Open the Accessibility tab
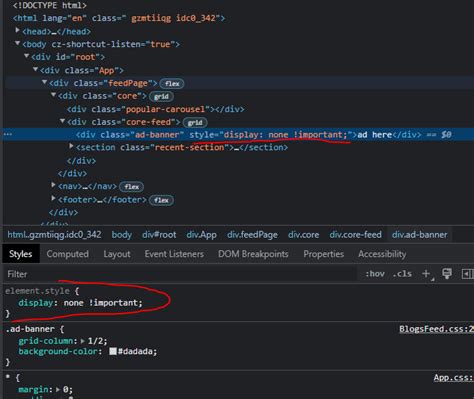Viewport: 474px width, 399px height. pos(382,254)
